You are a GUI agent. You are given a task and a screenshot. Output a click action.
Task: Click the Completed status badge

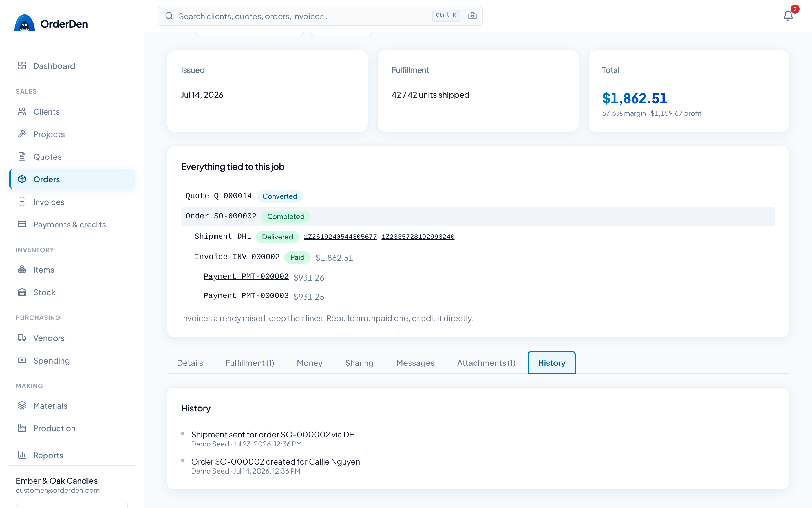[286, 216]
